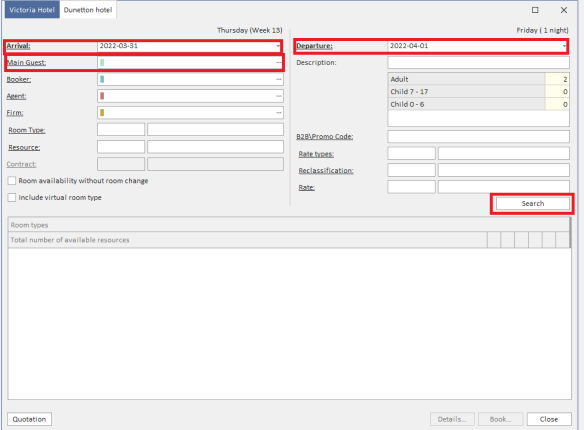Click the red Agent field marker

point(102,96)
